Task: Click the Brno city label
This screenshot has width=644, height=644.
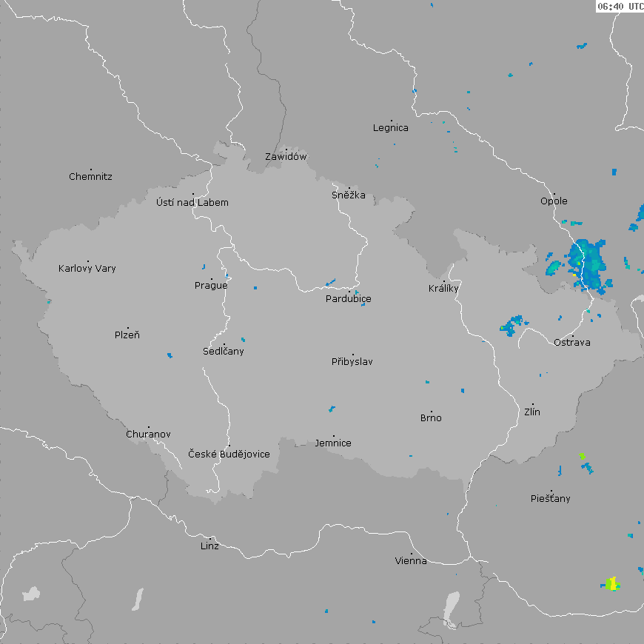Action: pos(431,418)
